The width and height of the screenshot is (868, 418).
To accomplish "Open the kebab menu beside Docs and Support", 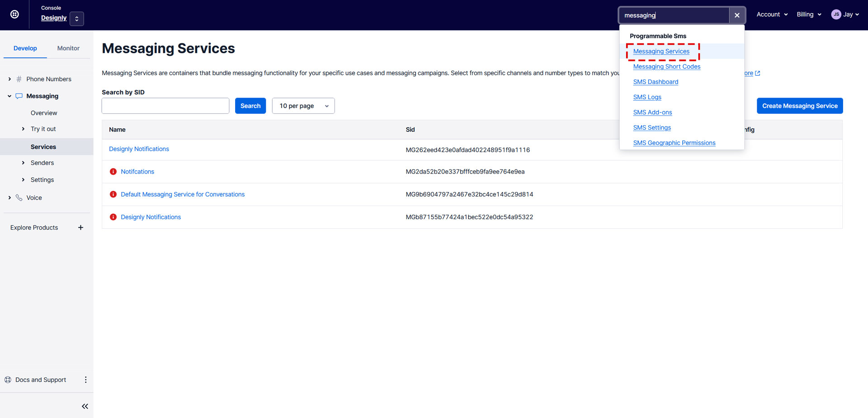I will 86,380.
